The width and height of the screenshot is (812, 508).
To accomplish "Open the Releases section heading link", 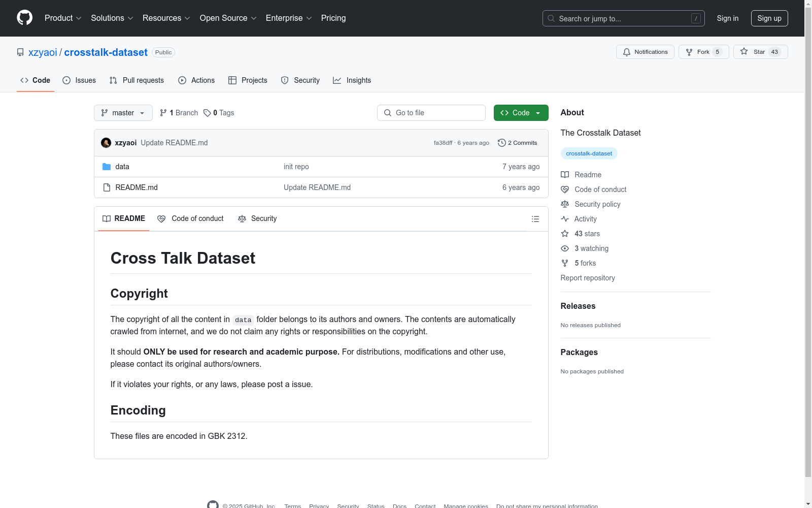I will [x=578, y=306].
